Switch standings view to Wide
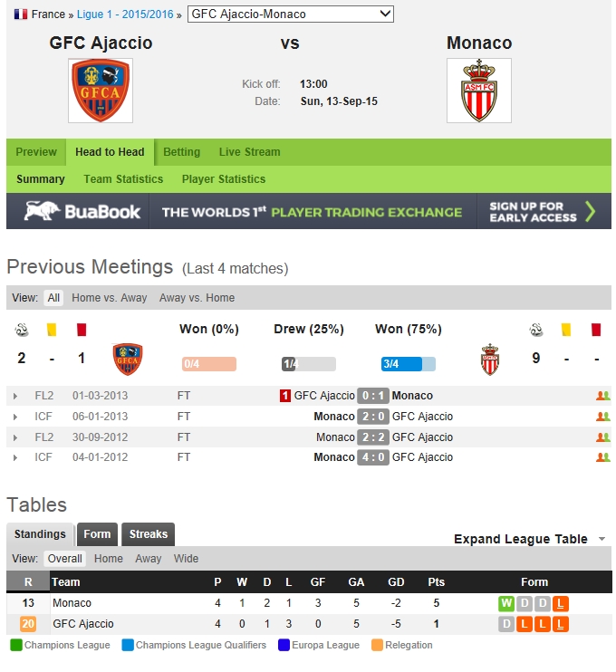 click(186, 559)
